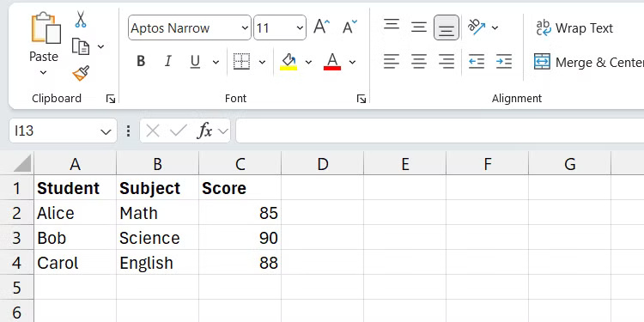
Task: Expand the Orientation options arrow
Action: (495, 28)
